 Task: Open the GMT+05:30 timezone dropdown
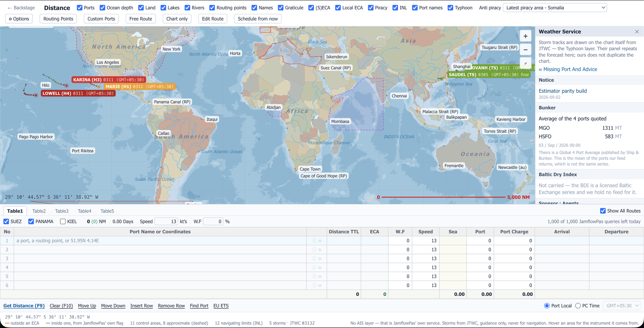coord(621,306)
